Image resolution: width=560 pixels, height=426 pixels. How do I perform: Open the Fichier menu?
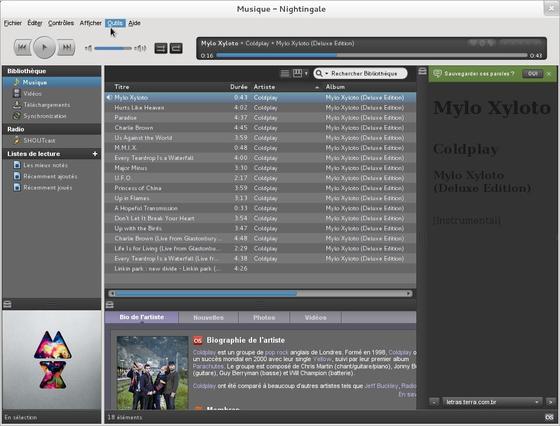(x=12, y=23)
